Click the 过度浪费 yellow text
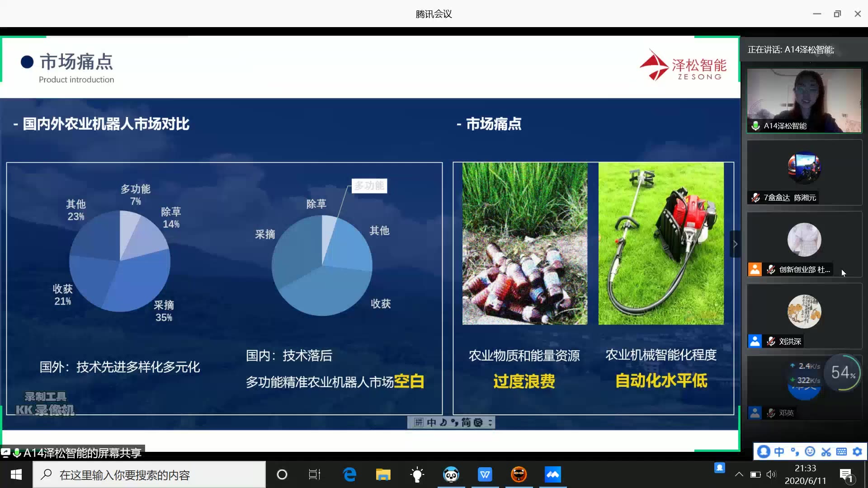868x488 pixels. [x=524, y=381]
